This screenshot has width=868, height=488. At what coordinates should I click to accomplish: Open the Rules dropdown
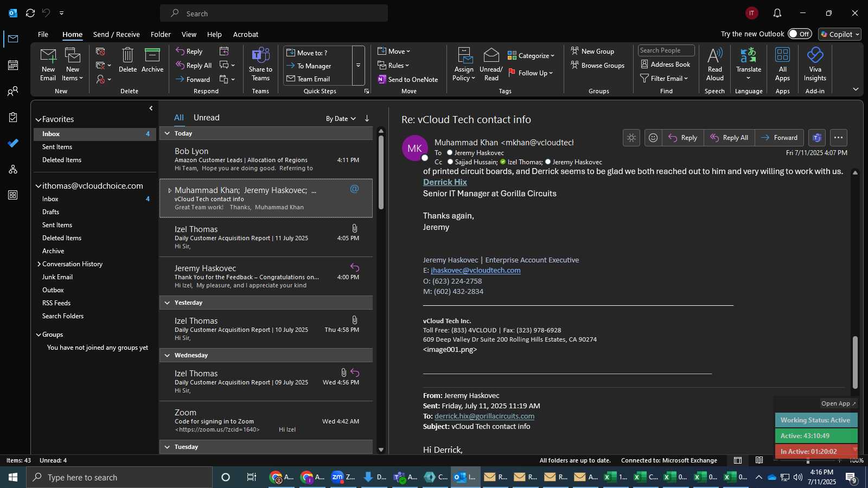tap(393, 65)
